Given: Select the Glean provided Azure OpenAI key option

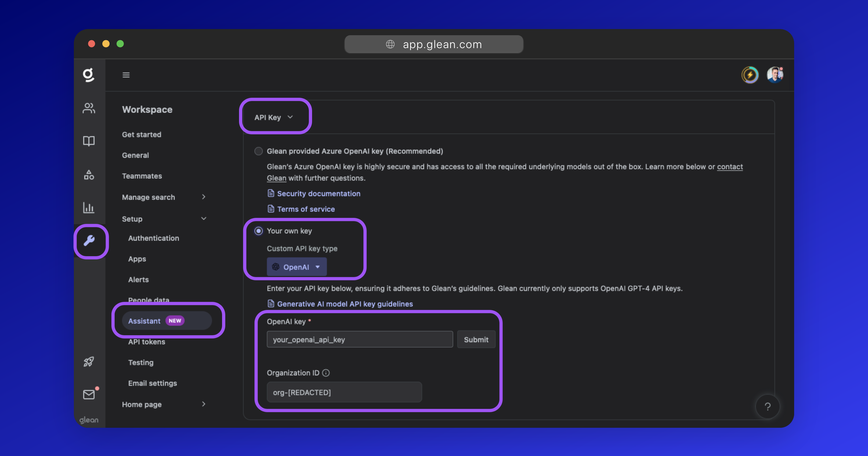Looking at the screenshot, I should coord(258,151).
